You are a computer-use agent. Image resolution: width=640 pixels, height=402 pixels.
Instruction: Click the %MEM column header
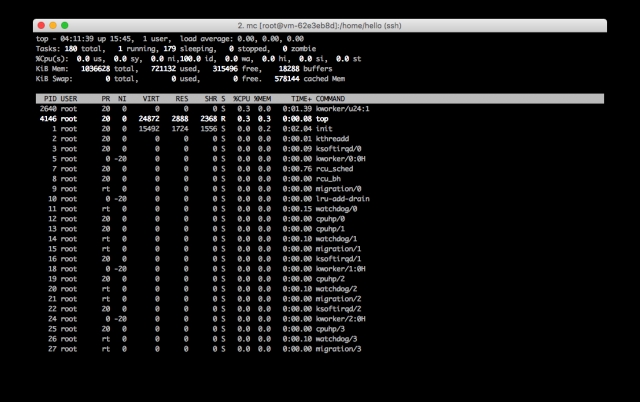coord(262,99)
